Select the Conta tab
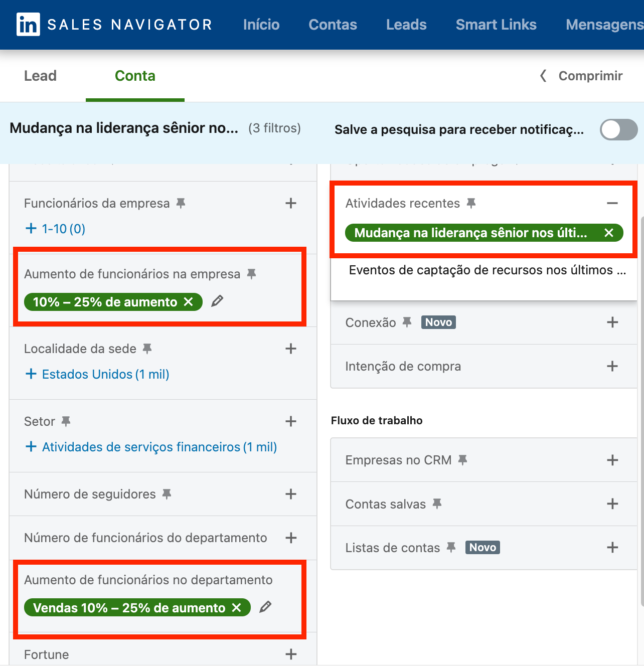The image size is (644, 670). [x=135, y=76]
